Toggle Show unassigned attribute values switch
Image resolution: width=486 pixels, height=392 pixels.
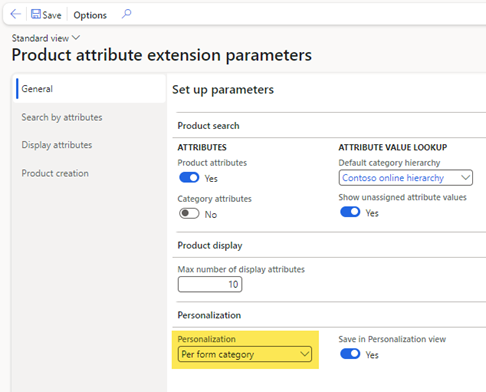coord(350,212)
